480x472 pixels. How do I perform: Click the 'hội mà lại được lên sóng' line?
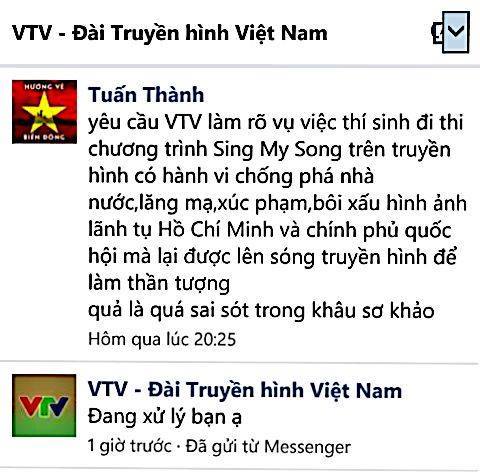(272, 257)
